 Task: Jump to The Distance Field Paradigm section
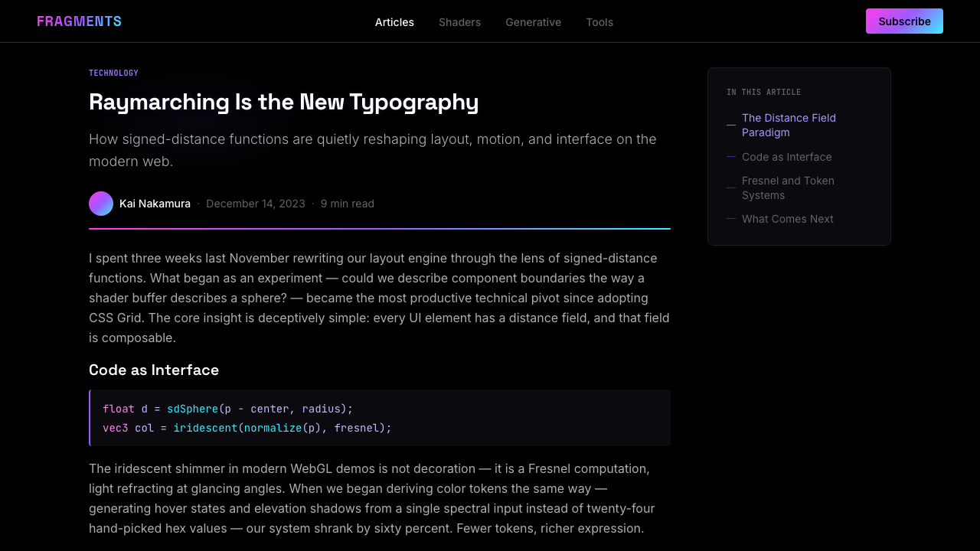[799, 125]
